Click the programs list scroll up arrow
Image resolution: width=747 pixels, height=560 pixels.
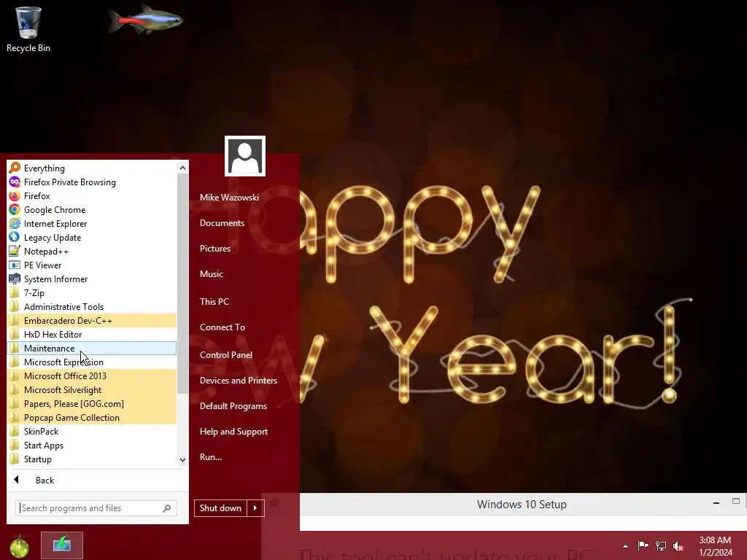[182, 168]
